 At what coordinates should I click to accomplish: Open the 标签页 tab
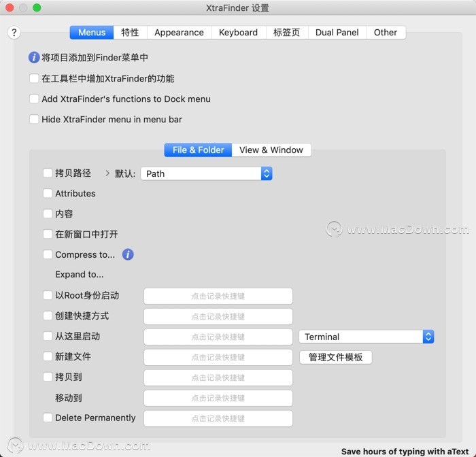click(x=286, y=33)
